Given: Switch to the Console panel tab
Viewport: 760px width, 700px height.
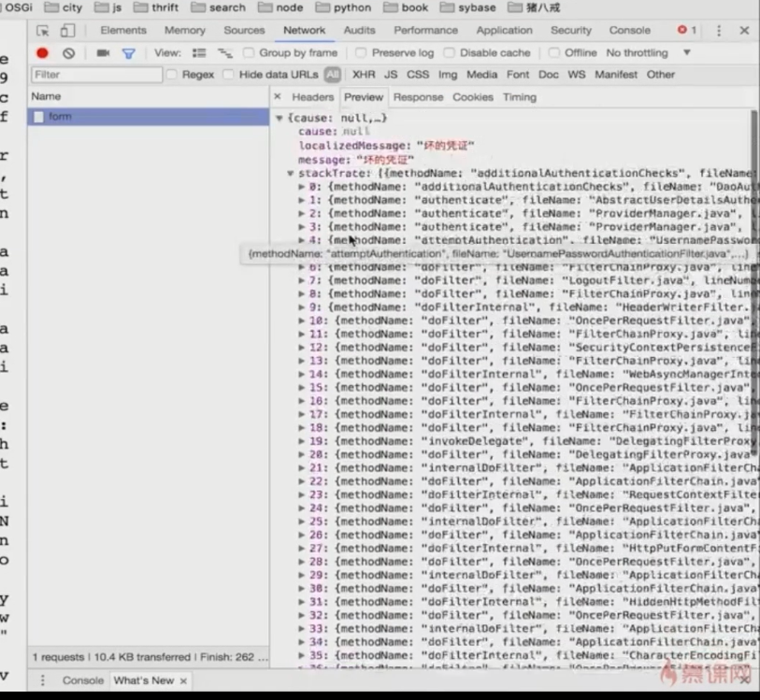Looking at the screenshot, I should 630,30.
